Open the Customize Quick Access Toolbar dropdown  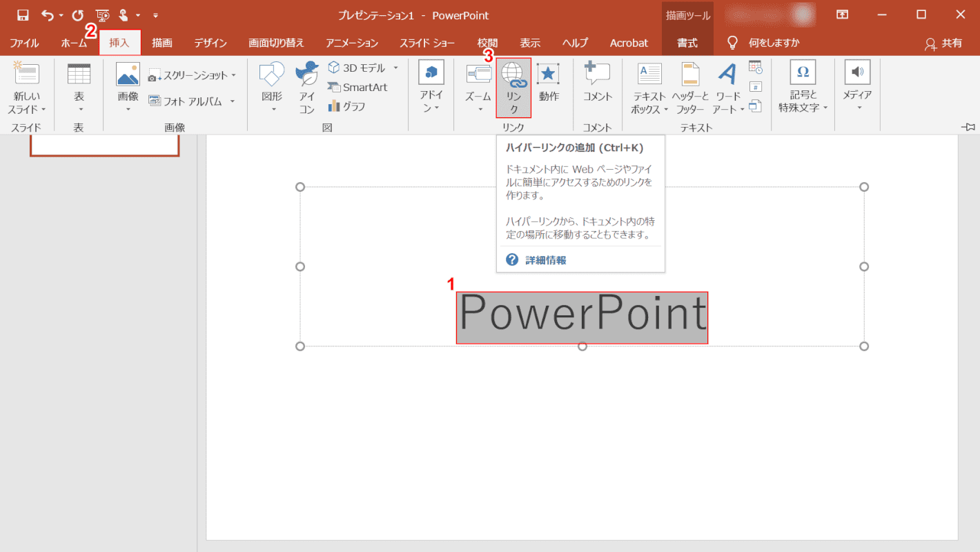tap(155, 15)
